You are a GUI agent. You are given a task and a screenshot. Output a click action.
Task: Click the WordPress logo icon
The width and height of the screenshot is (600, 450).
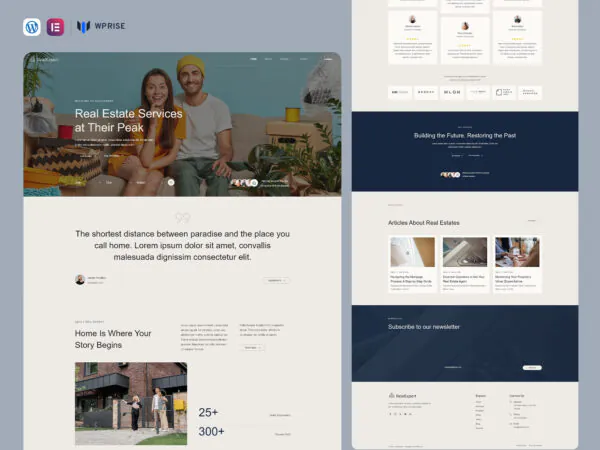tap(32, 27)
